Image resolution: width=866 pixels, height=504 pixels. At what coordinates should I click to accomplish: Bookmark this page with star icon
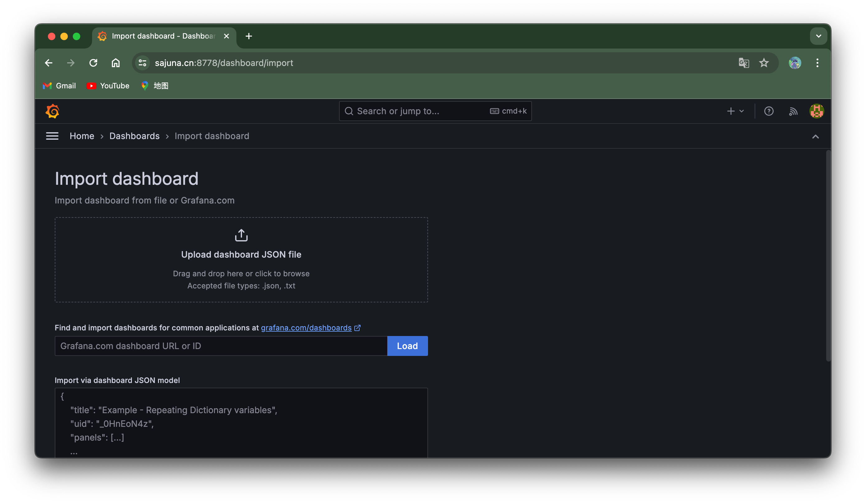click(764, 63)
